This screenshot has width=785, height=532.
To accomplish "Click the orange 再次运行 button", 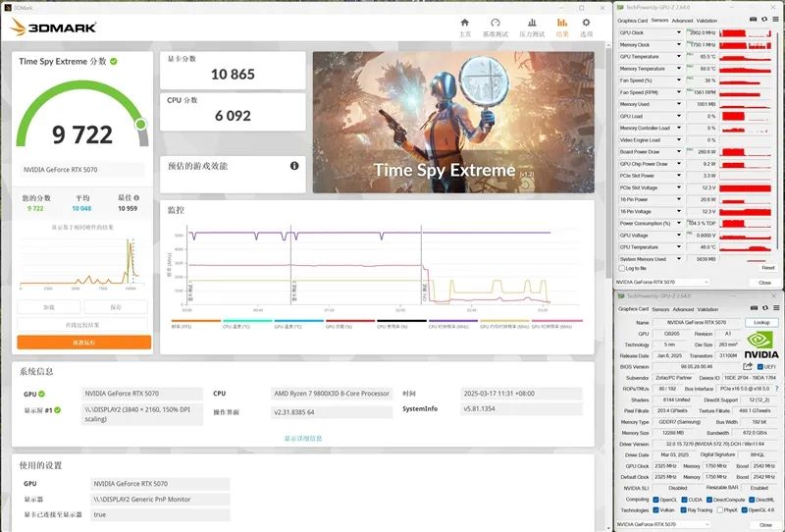I will (84, 343).
